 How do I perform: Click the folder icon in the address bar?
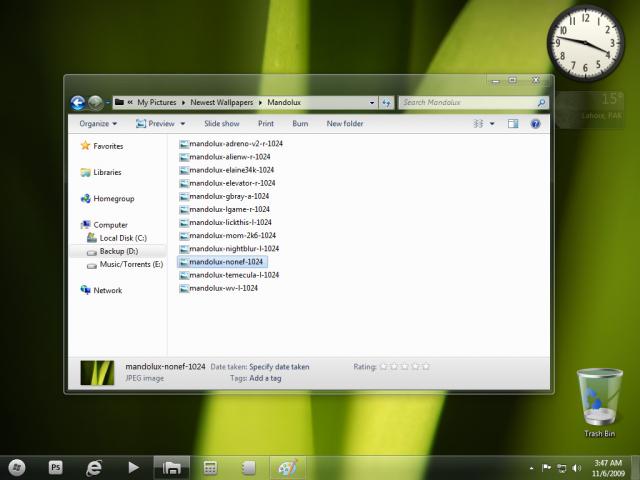(x=119, y=102)
